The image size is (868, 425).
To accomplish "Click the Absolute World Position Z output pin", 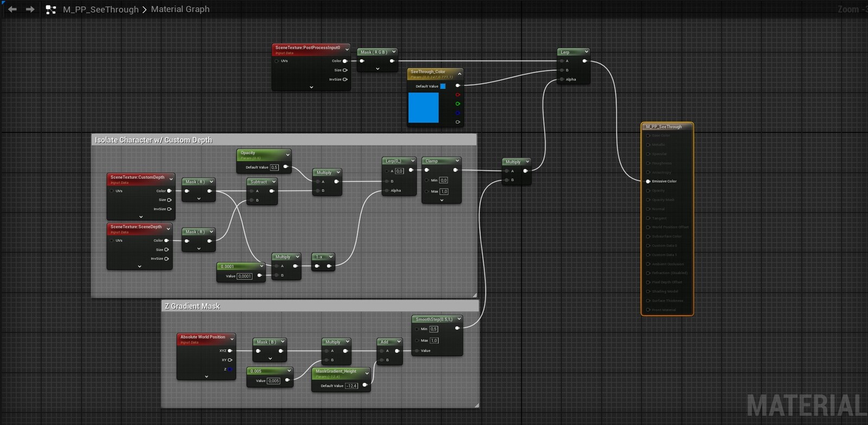I will (230, 369).
